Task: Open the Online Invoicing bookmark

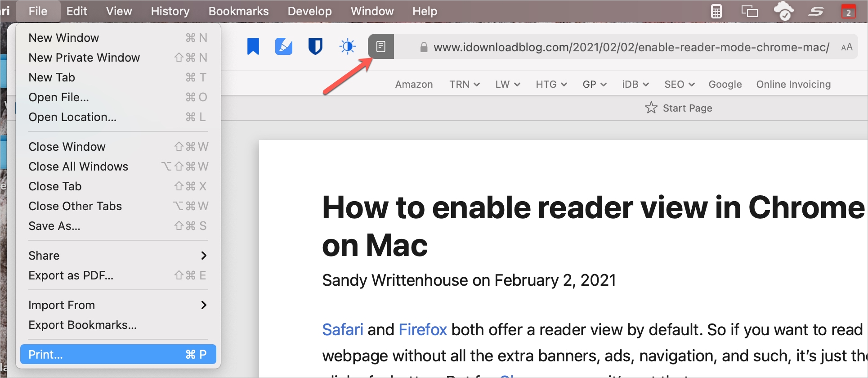Action: (793, 84)
